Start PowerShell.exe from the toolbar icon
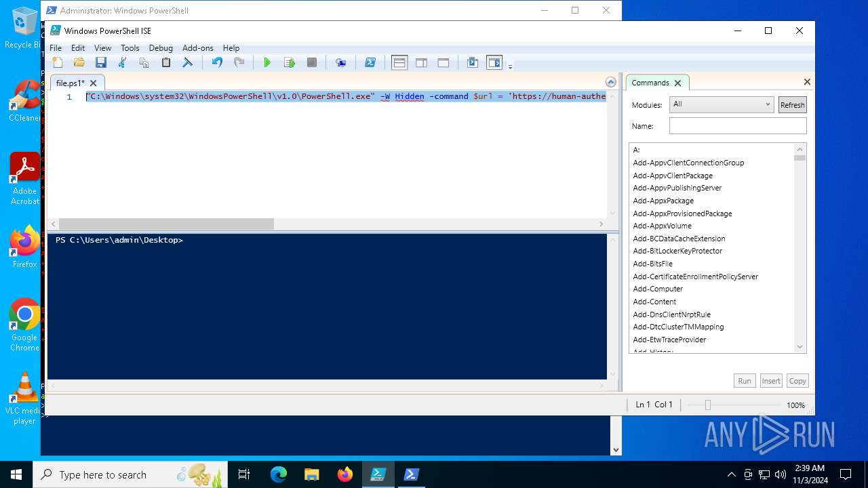Viewport: 868px width, 488px height. pos(370,62)
